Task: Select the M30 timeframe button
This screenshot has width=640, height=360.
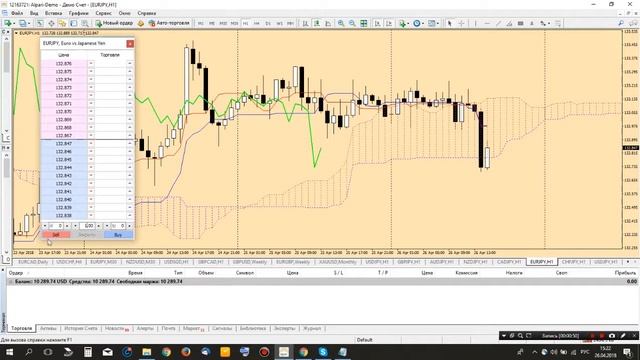Action: [x=234, y=24]
